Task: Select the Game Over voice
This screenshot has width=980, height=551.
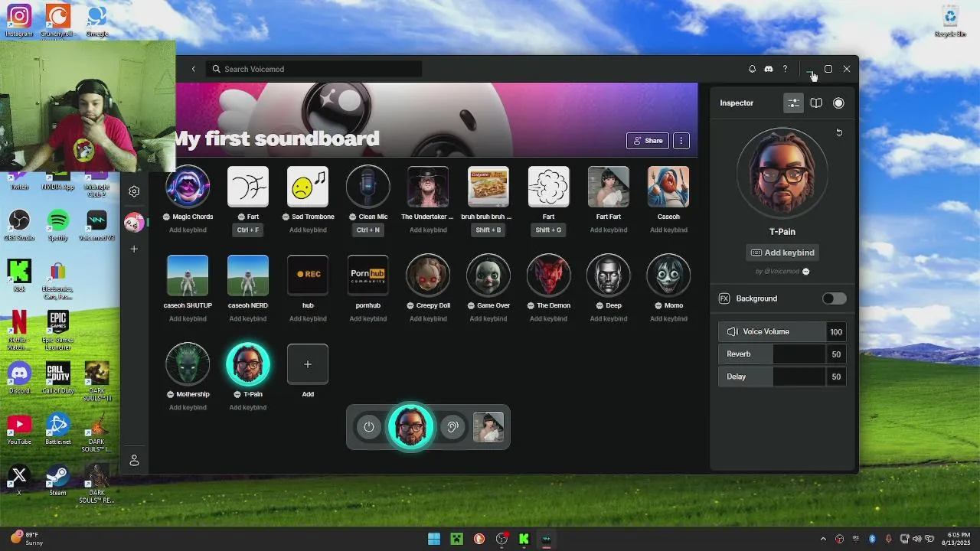Action: tap(488, 275)
